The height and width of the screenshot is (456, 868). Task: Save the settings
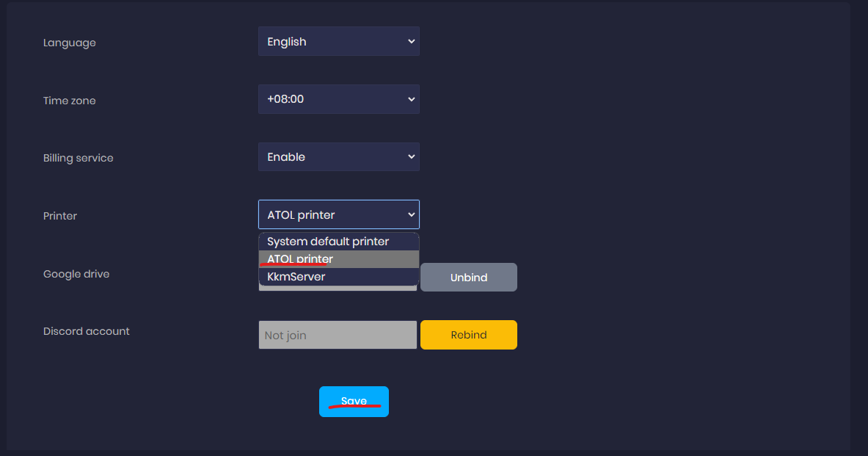pos(354,402)
